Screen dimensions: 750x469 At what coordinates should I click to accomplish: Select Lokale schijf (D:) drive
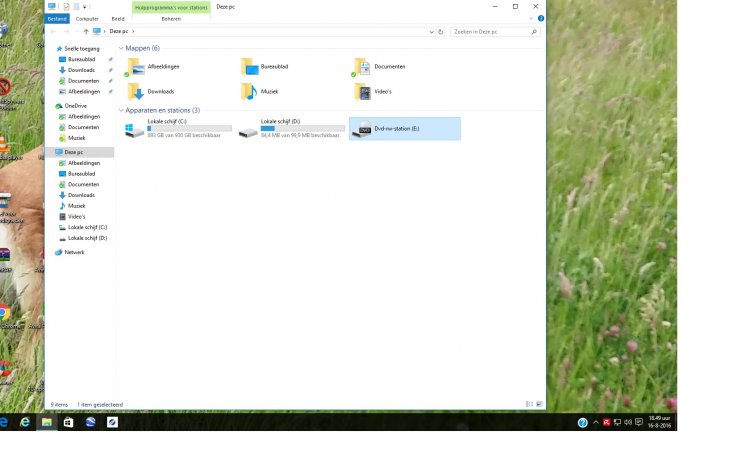click(x=291, y=129)
